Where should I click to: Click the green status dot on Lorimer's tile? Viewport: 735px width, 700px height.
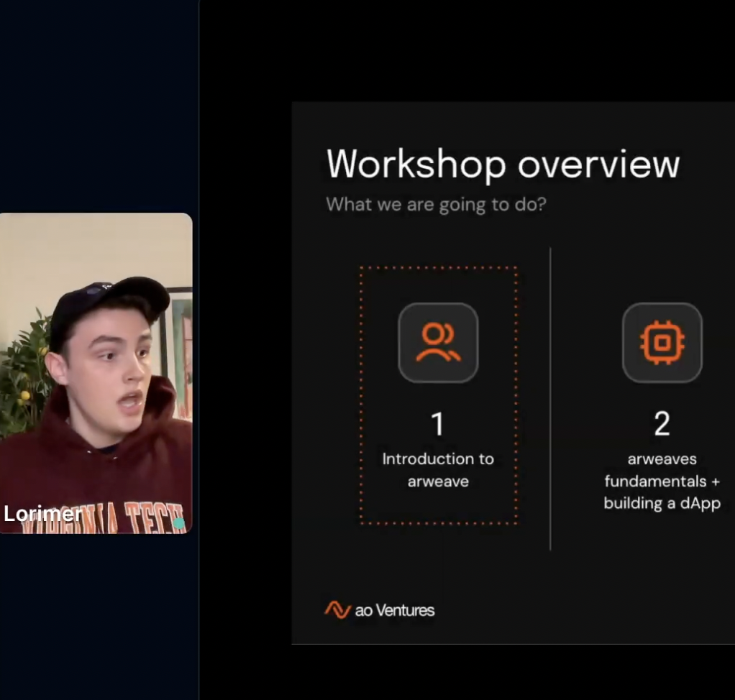179,523
